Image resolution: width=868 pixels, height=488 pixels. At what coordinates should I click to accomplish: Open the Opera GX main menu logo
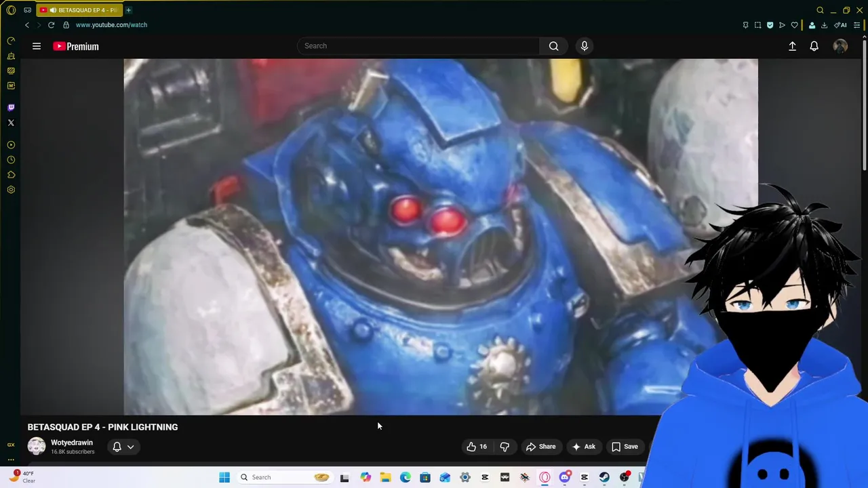11,10
